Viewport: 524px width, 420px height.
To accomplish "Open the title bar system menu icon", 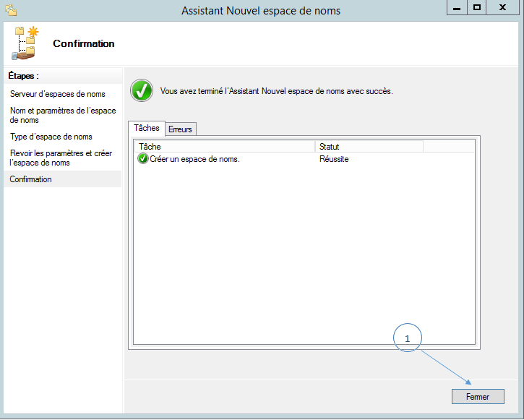I will tap(10, 10).
